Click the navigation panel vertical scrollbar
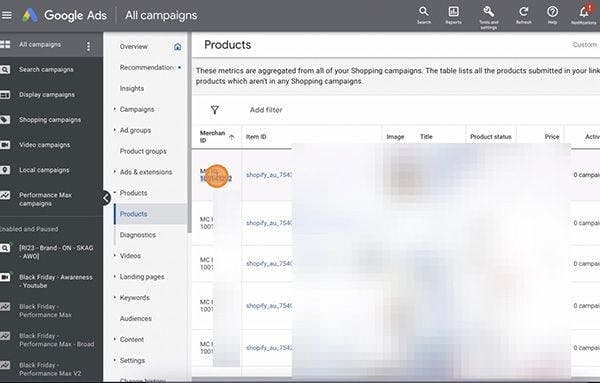The width and height of the screenshot is (600, 383). tap(189, 132)
